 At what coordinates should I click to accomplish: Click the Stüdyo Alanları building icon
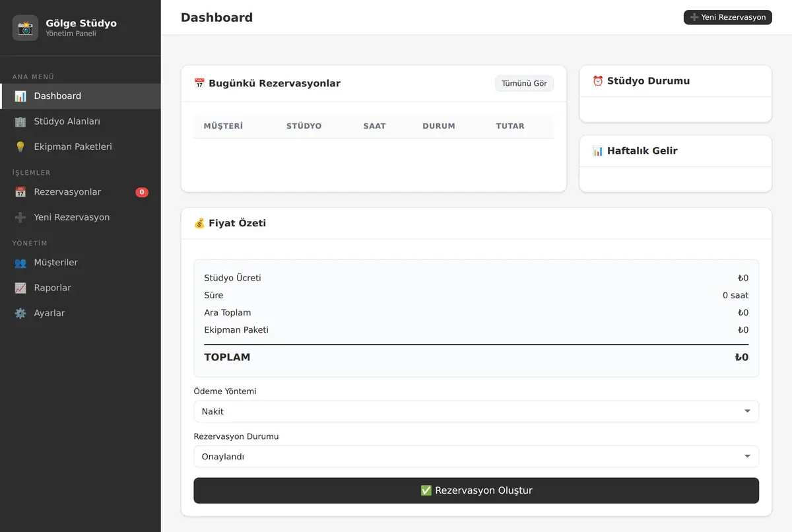tap(20, 121)
